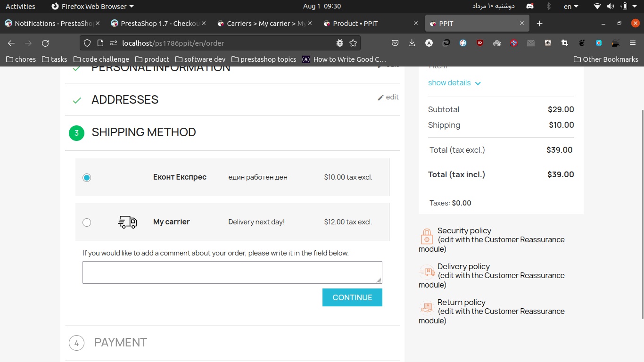
Task: Click Activities in the top bar
Action: click(20, 6)
